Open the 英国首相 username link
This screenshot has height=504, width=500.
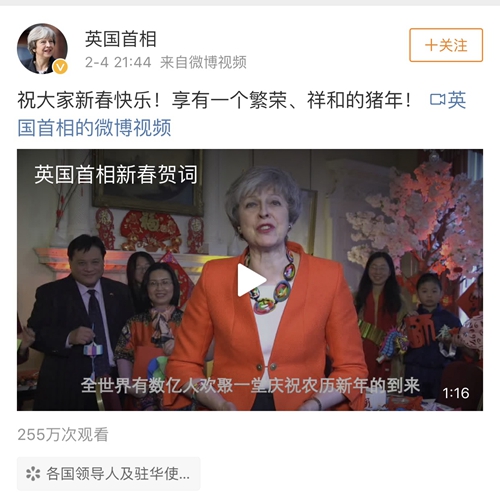pos(120,39)
